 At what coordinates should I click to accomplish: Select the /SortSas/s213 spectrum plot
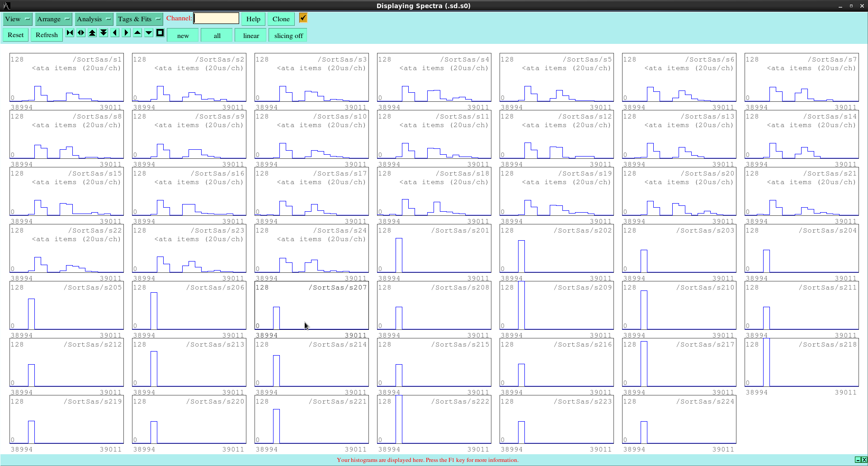[189, 362]
